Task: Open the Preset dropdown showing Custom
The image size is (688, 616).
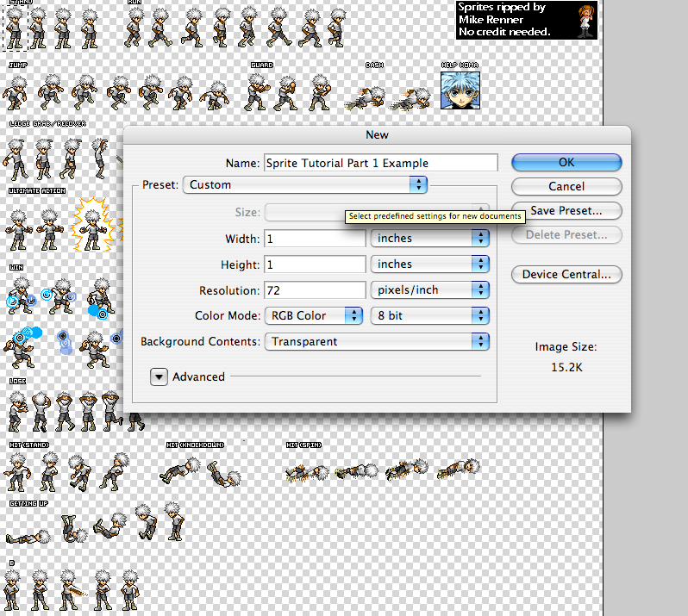Action: click(x=305, y=184)
